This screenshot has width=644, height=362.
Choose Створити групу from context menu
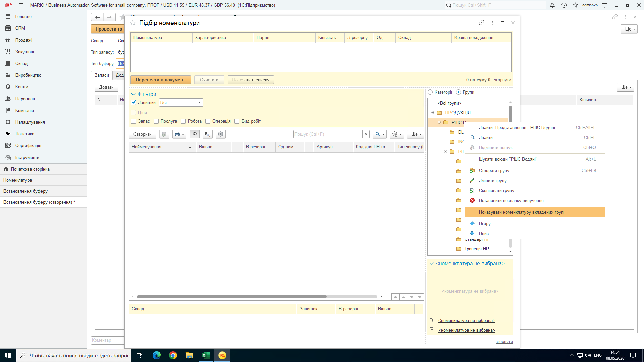535,171
